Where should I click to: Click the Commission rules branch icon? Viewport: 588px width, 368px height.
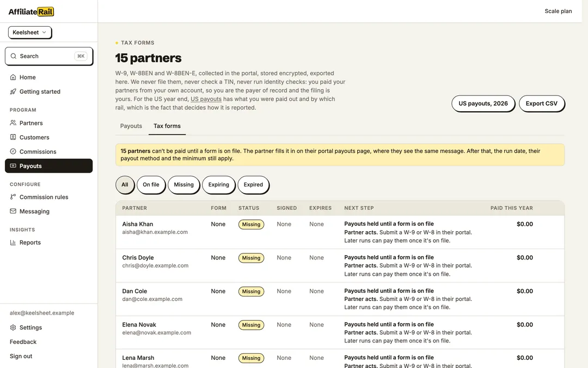(13, 197)
